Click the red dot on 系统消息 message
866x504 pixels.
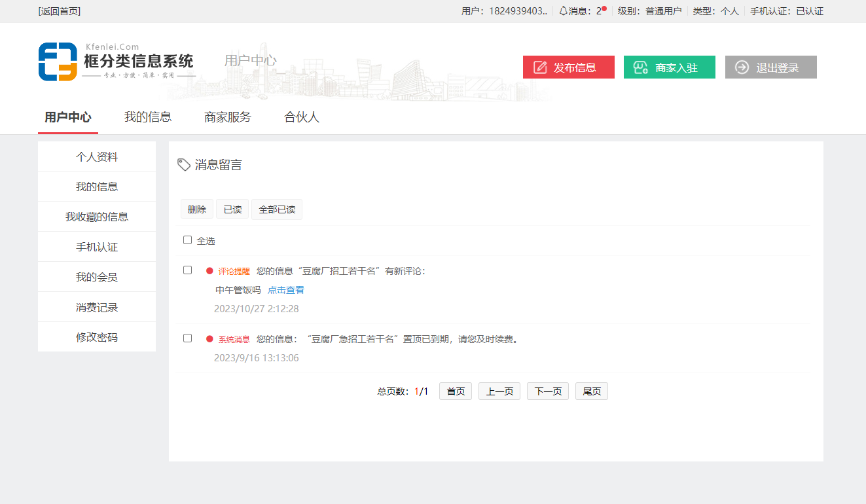pos(209,339)
